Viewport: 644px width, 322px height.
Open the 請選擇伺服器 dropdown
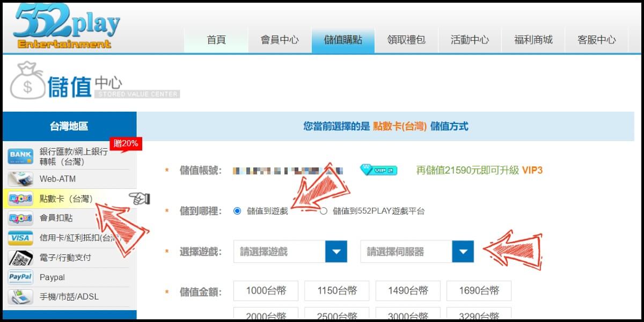417,251
